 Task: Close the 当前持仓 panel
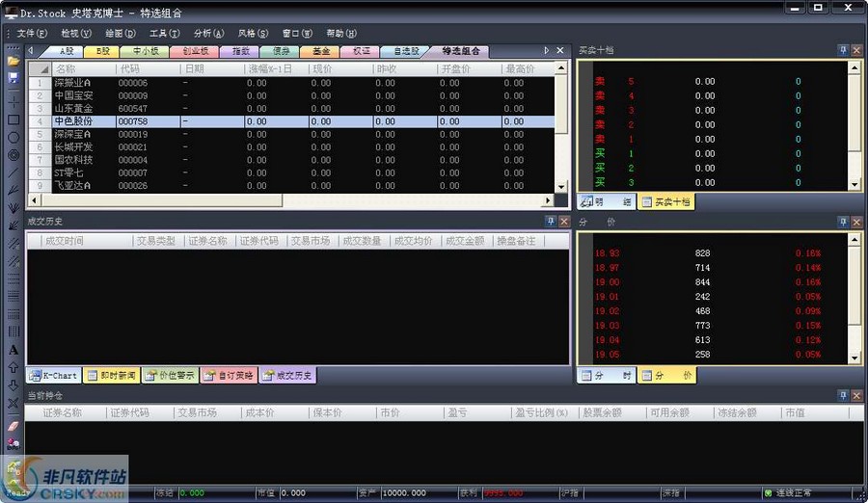point(856,396)
